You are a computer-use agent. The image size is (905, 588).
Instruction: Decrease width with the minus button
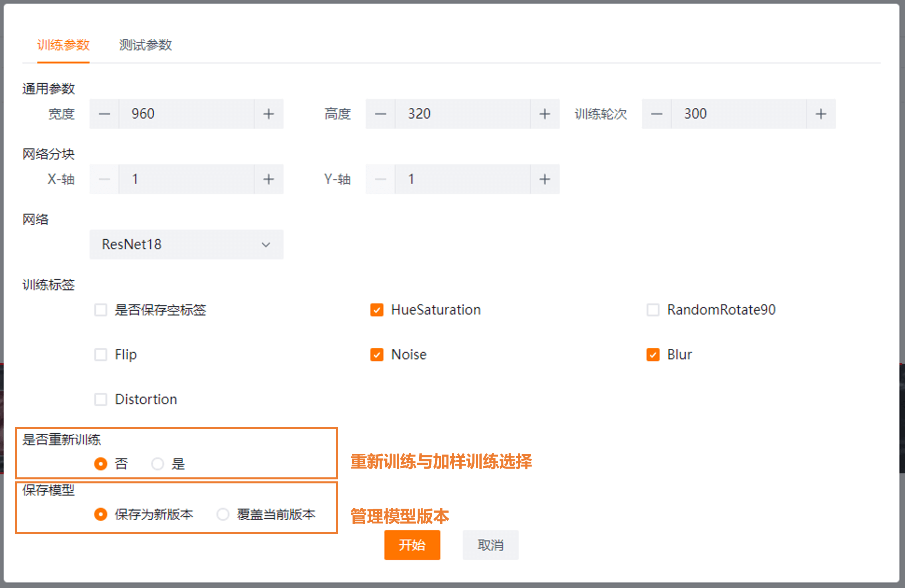pyautogui.click(x=104, y=114)
